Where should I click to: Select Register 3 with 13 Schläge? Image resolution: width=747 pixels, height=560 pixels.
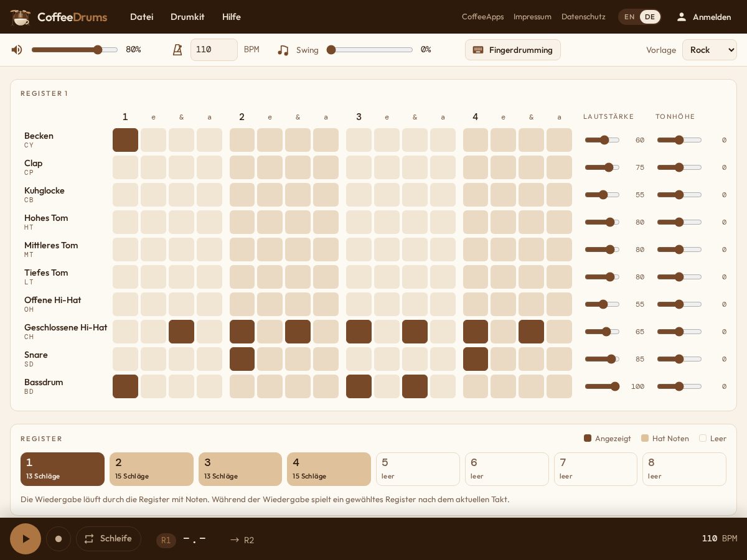point(240,469)
